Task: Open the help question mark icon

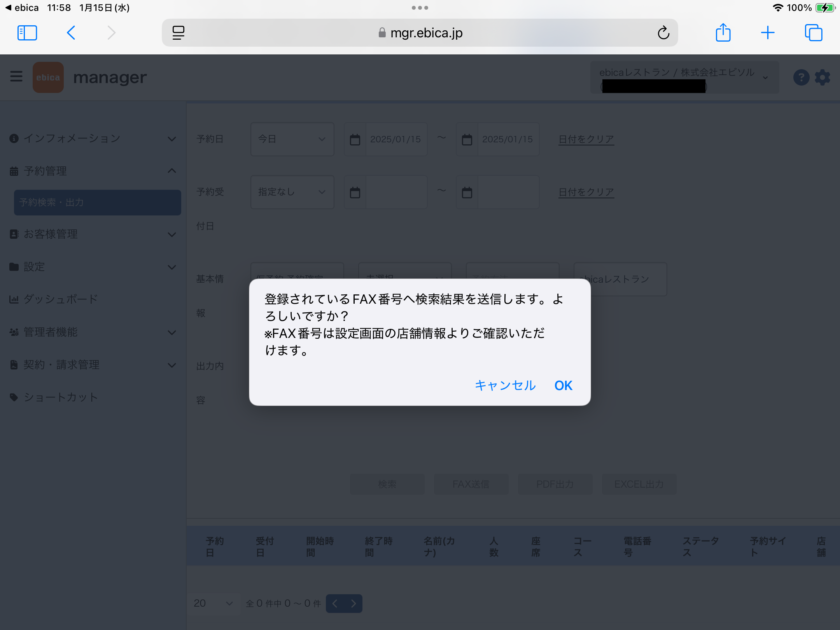Action: pyautogui.click(x=801, y=77)
